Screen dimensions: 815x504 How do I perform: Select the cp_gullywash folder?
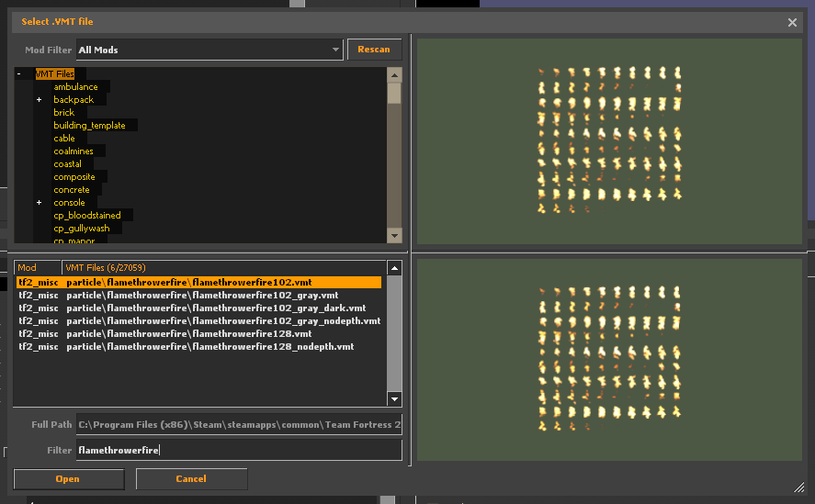click(x=82, y=228)
